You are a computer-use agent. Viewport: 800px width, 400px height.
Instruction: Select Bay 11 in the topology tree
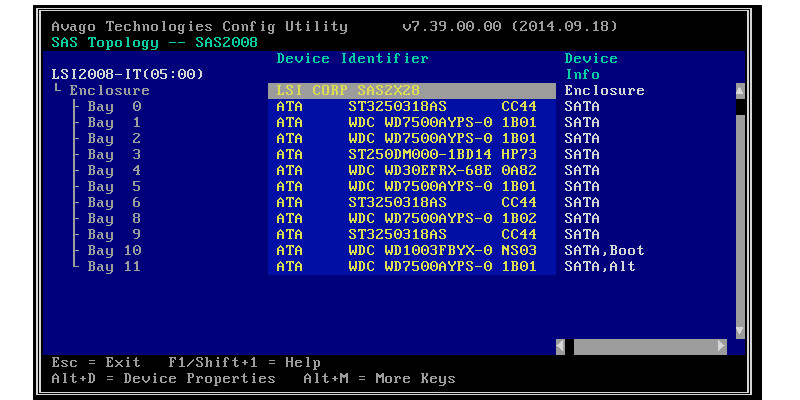[x=114, y=266]
